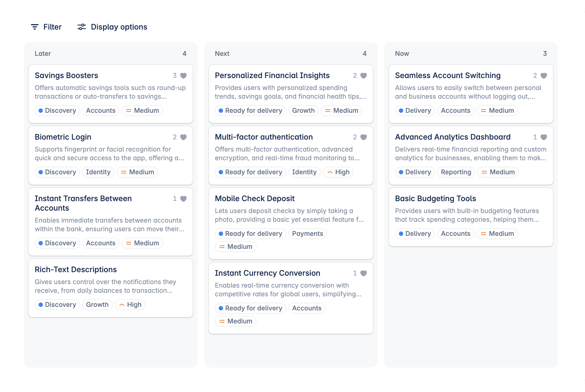Heart the Instant Currency Conversion idea
585x392 pixels.
click(x=364, y=273)
